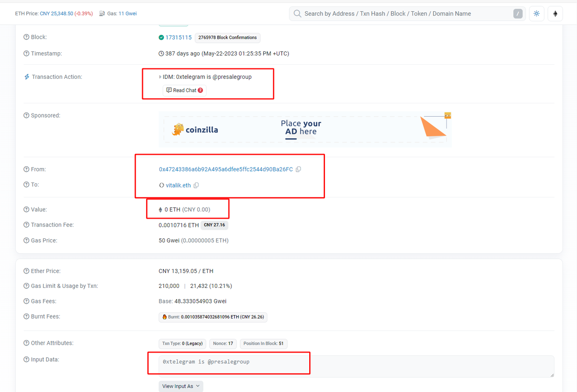Click the help icon beside Block label
Image resolution: width=577 pixels, height=392 pixels.
point(26,37)
